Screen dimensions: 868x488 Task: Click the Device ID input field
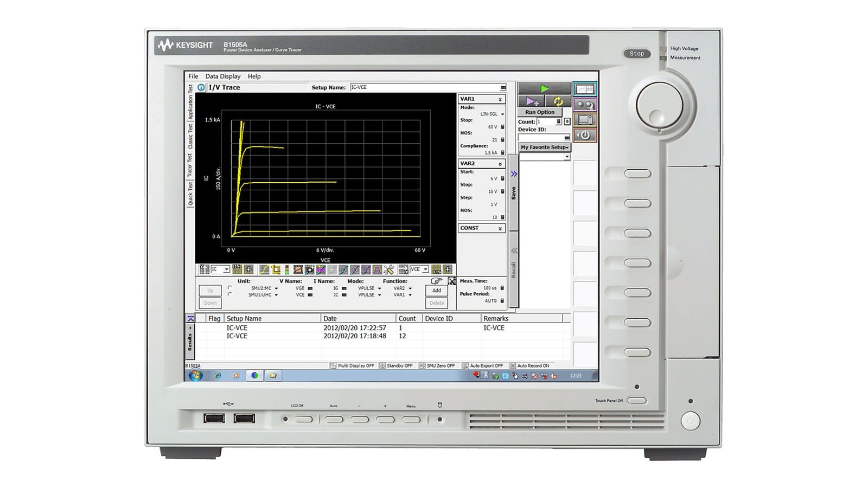coord(544,138)
